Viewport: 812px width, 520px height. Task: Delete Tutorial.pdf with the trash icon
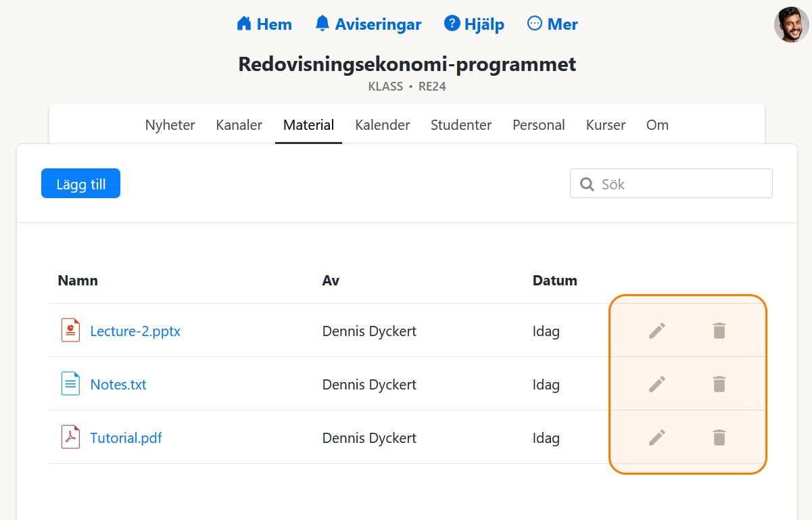pyautogui.click(x=719, y=438)
